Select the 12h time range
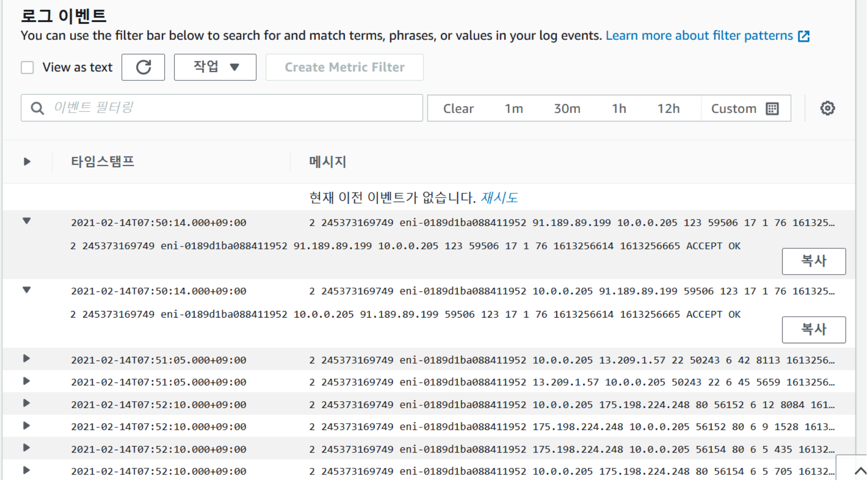Image resolution: width=868 pixels, height=481 pixels. click(x=668, y=109)
